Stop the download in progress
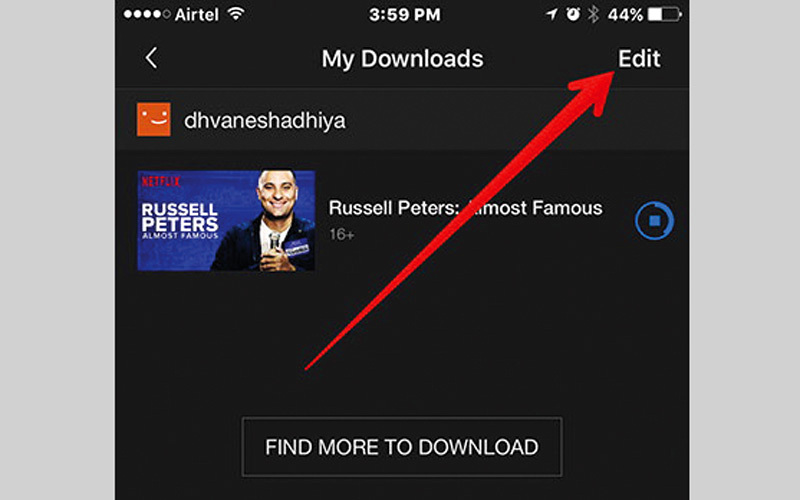 pyautogui.click(x=654, y=220)
